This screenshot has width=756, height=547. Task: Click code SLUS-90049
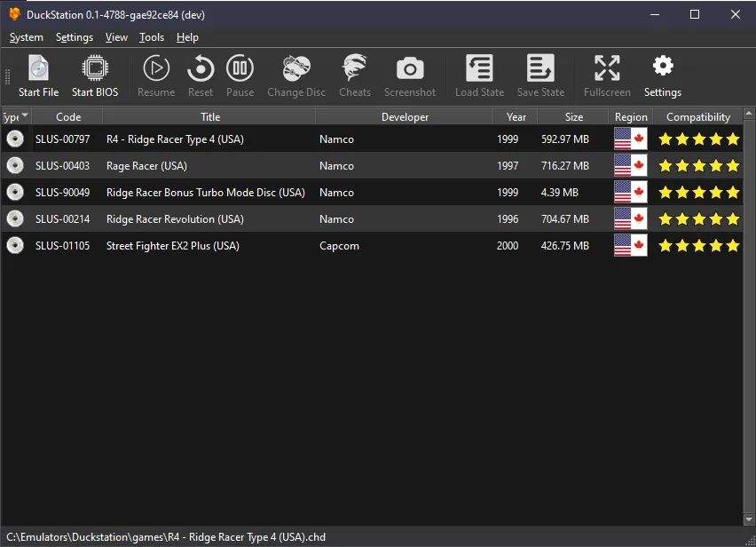coord(62,193)
